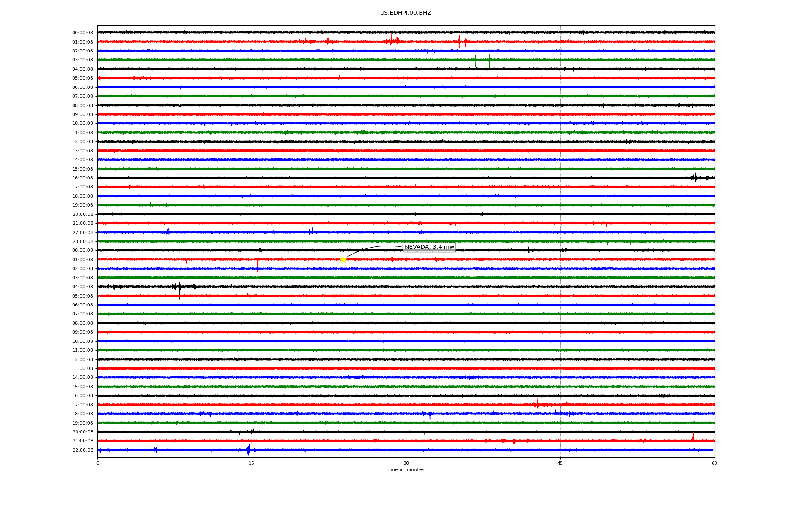Click the 'time in minutes' axis label
The image size is (812, 508).
coord(406,470)
